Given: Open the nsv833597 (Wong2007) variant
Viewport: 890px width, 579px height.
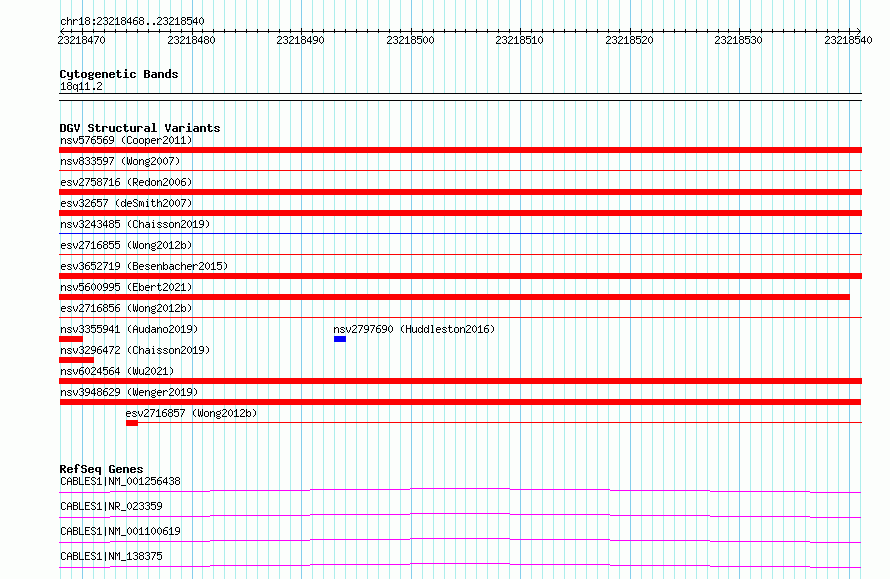Looking at the screenshot, I should [x=120, y=161].
